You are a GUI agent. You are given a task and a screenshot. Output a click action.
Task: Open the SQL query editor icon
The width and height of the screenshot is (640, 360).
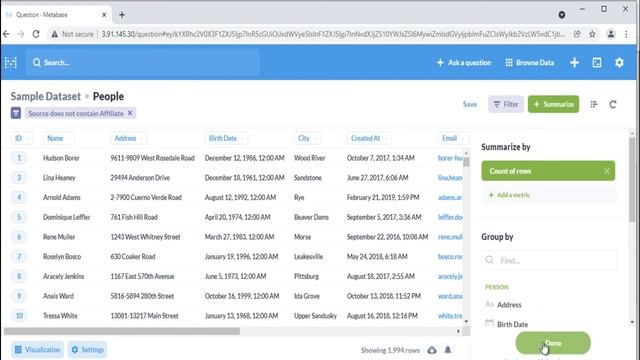[x=597, y=62]
